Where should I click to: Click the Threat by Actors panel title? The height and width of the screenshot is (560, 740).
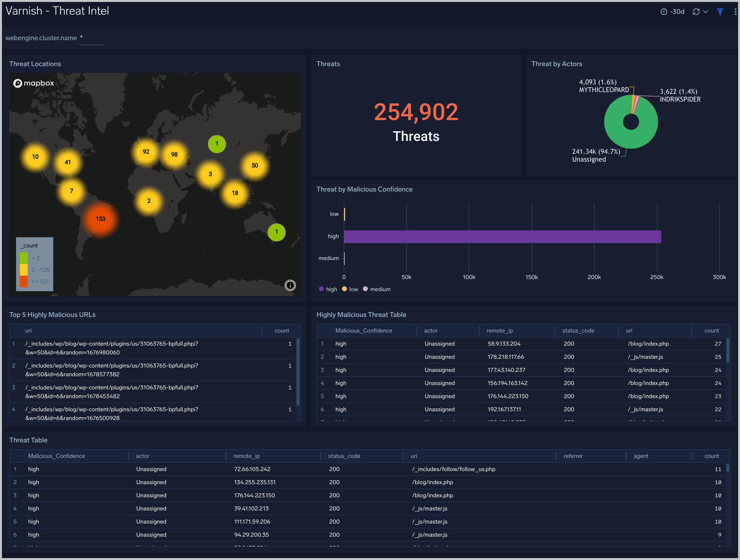tap(557, 64)
